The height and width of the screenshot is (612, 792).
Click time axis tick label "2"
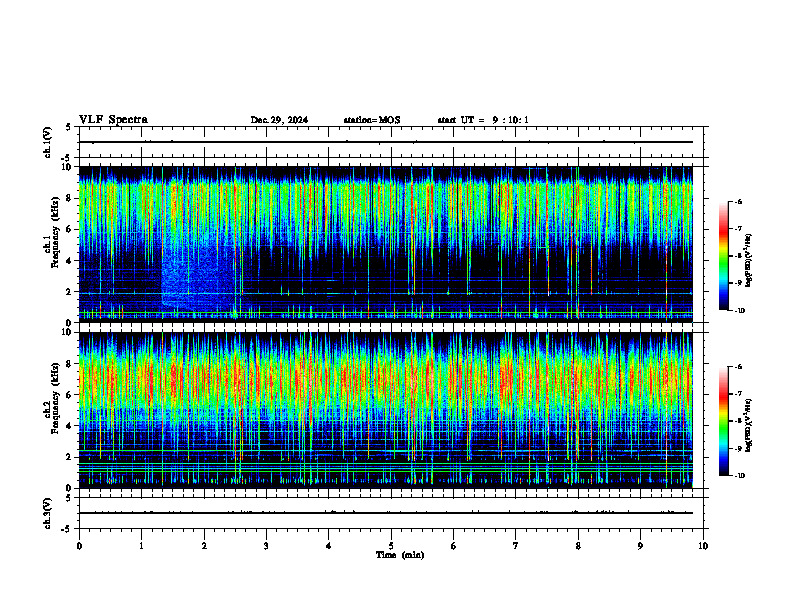(204, 546)
